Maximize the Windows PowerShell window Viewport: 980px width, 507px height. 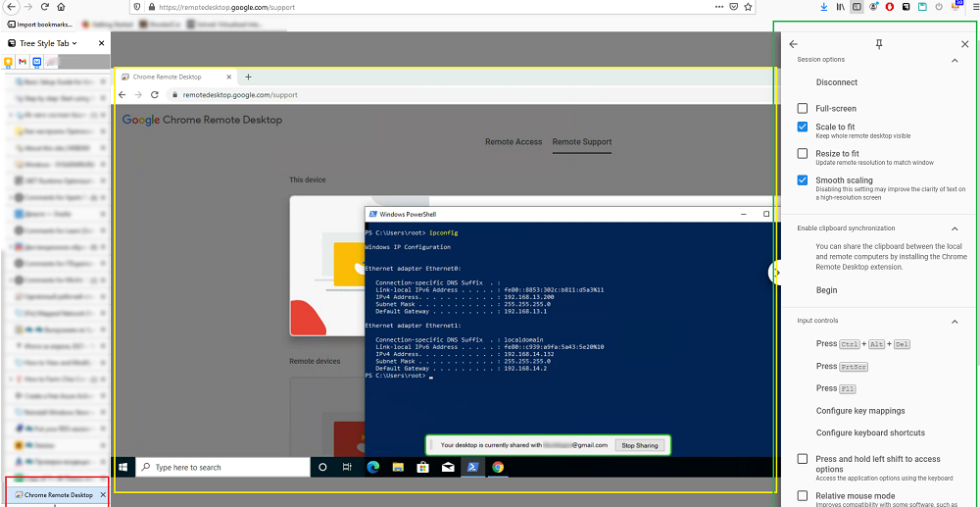coord(766,214)
